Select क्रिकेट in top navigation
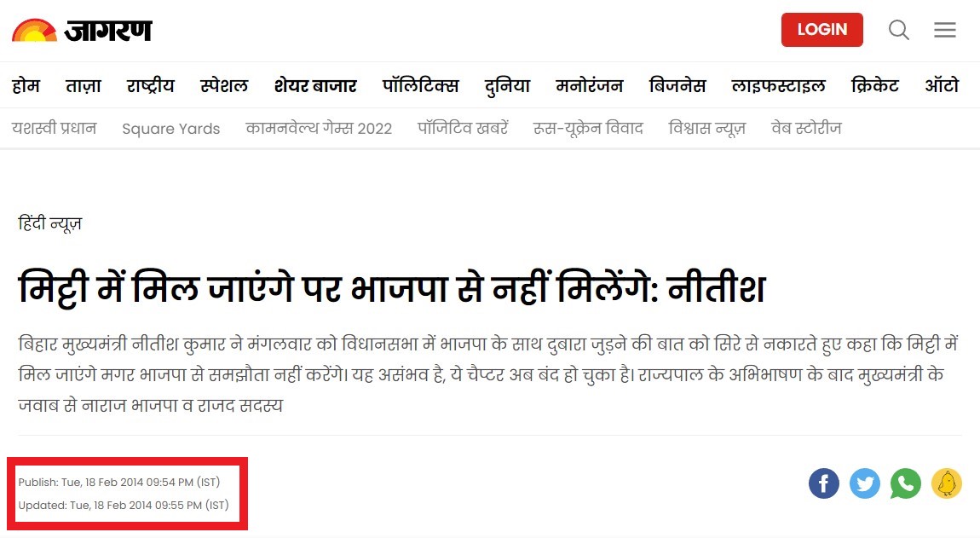980x538 pixels. 875,85
